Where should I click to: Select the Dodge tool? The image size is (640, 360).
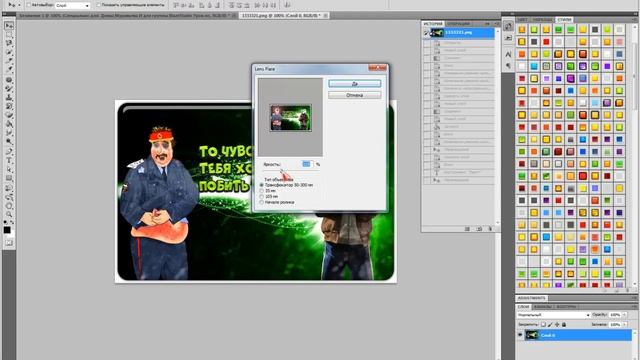coord(9,141)
